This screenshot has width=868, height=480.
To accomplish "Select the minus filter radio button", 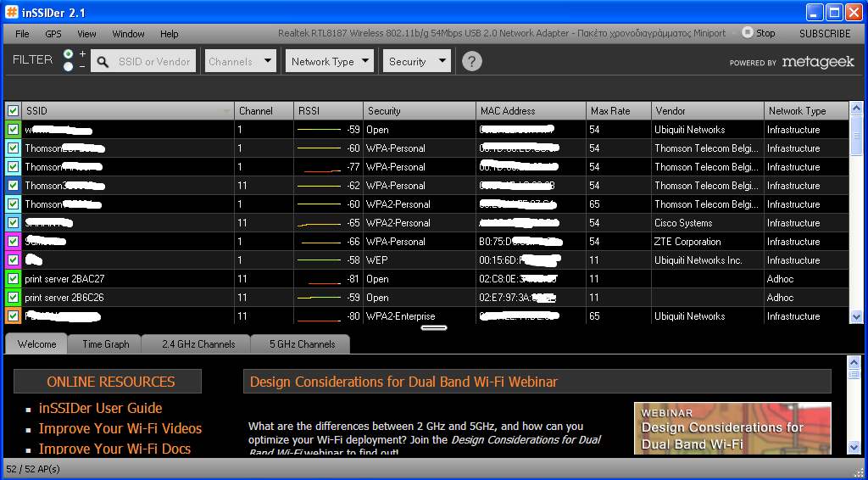I will coord(68,67).
